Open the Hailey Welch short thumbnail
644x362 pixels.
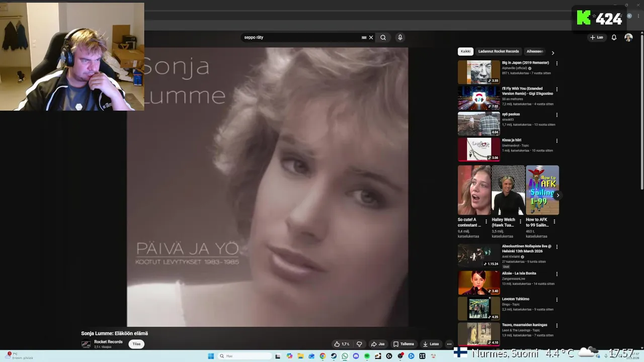508,190
